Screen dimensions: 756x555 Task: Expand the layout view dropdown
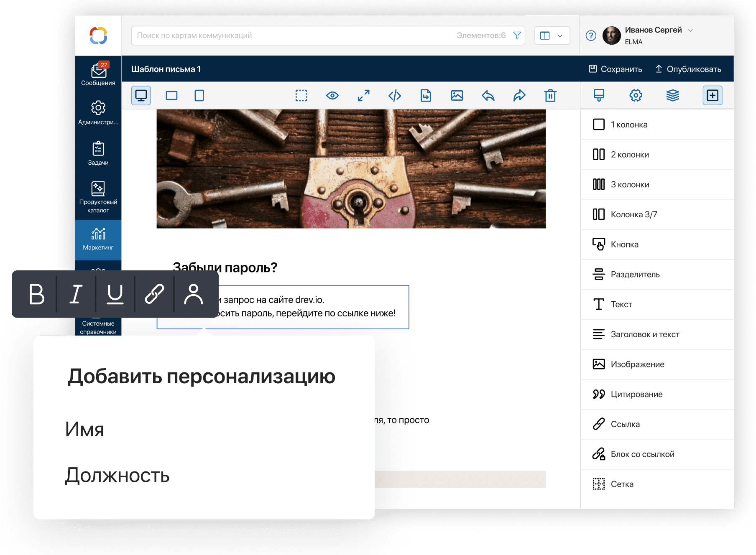coord(552,36)
